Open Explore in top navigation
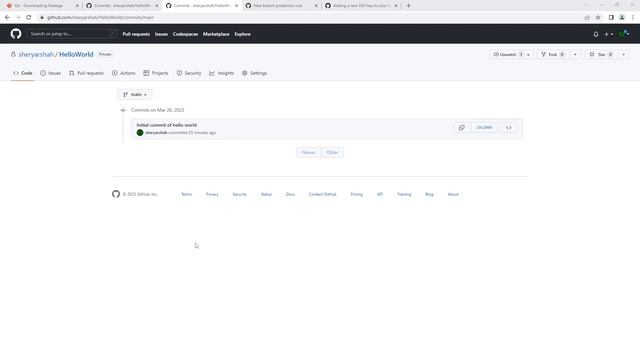The image size is (640, 360). (x=242, y=34)
